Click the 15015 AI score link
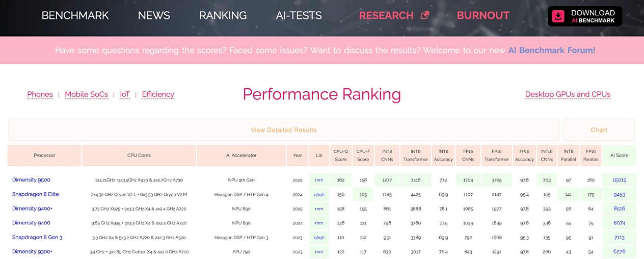This screenshot has height=259, width=644. coord(619,180)
